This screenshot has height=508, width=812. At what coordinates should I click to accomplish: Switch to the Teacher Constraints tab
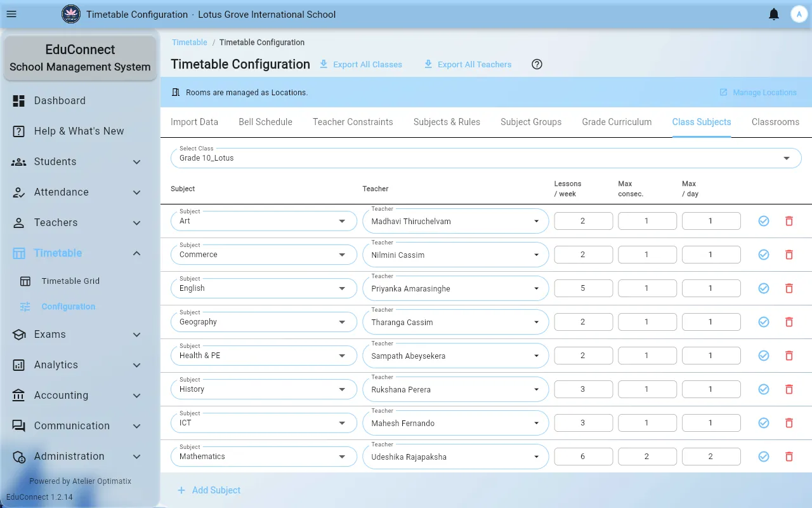pos(353,122)
